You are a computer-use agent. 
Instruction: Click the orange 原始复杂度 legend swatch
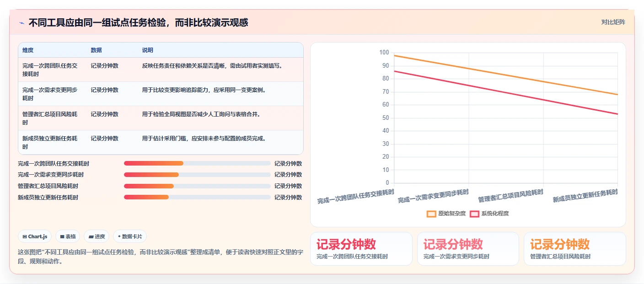tap(431, 214)
